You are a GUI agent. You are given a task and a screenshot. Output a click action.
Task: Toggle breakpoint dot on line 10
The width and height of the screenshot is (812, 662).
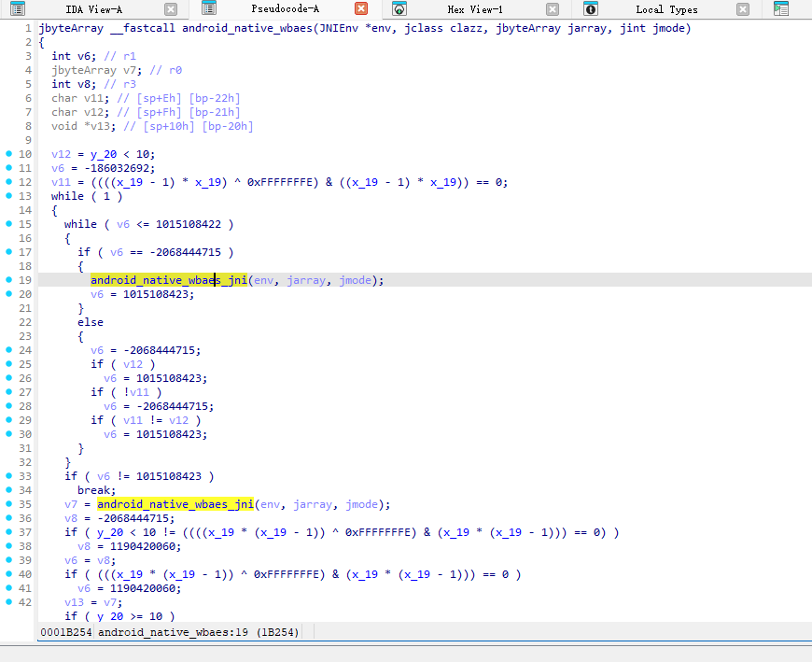[x=8, y=154]
